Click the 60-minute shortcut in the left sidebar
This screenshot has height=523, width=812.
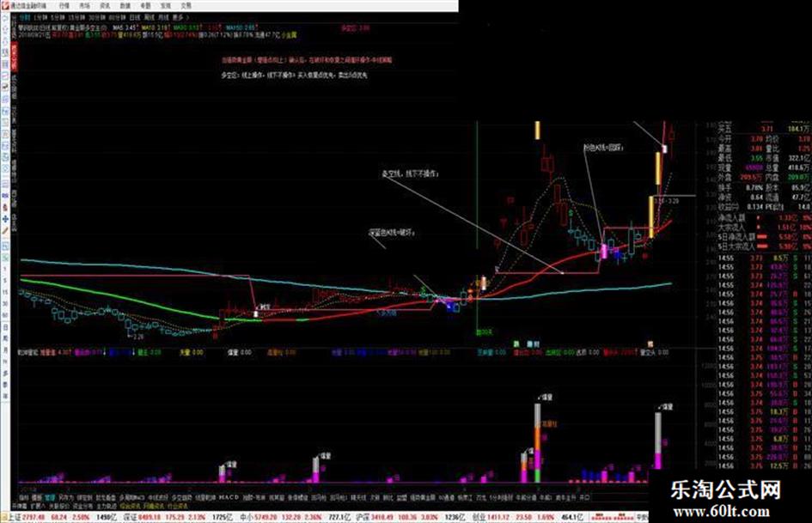5,315
